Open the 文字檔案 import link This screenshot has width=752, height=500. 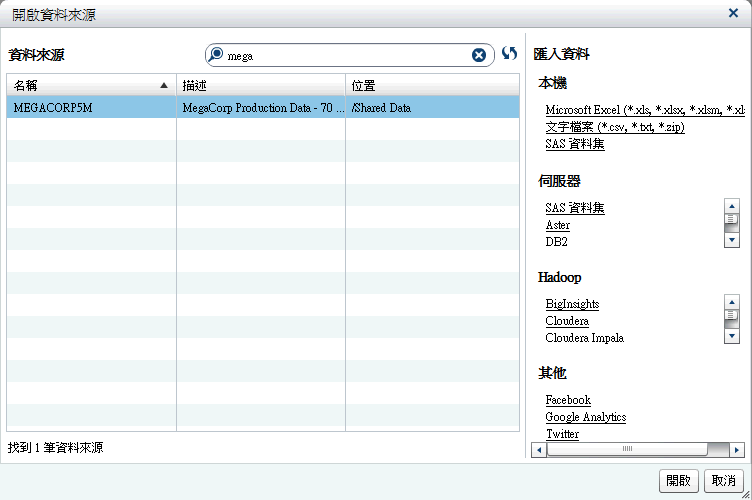(614, 127)
